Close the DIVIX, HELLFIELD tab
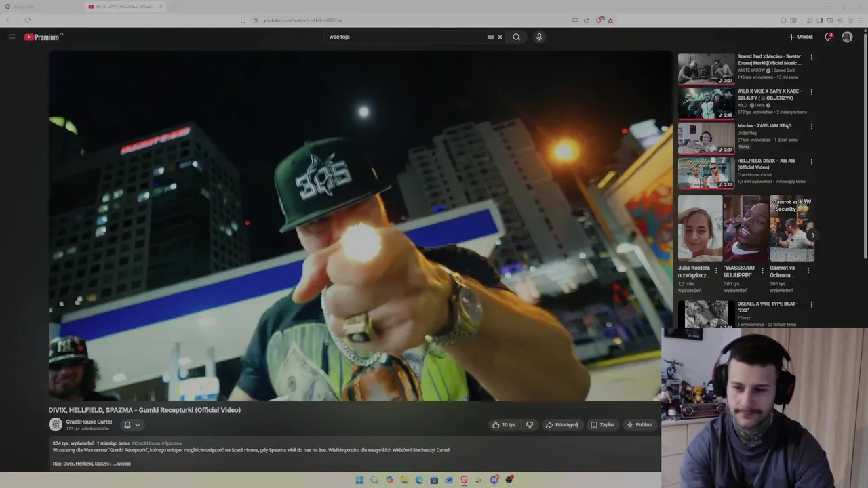Screen dimensions: 868x488 161,7
